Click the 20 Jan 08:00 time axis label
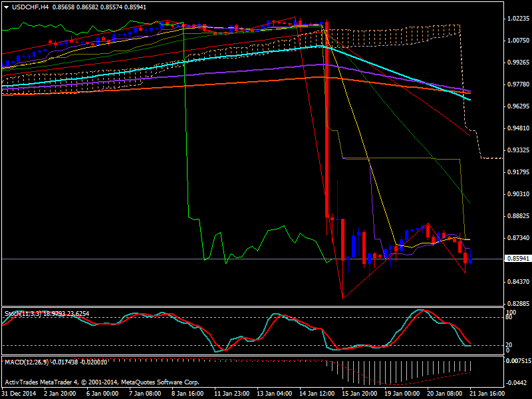The width and height of the screenshot is (532, 399). tap(445, 394)
